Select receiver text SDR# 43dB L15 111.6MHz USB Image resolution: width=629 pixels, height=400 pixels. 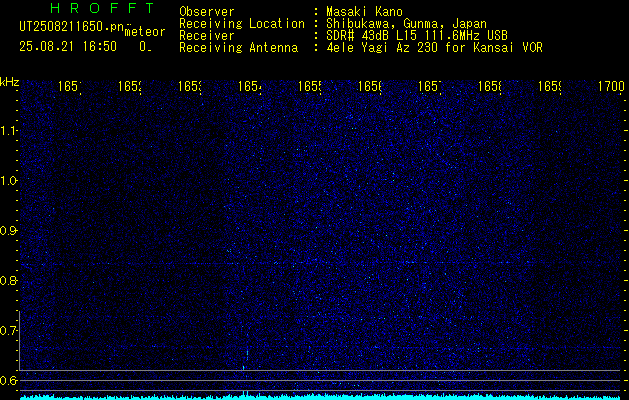coord(417,36)
